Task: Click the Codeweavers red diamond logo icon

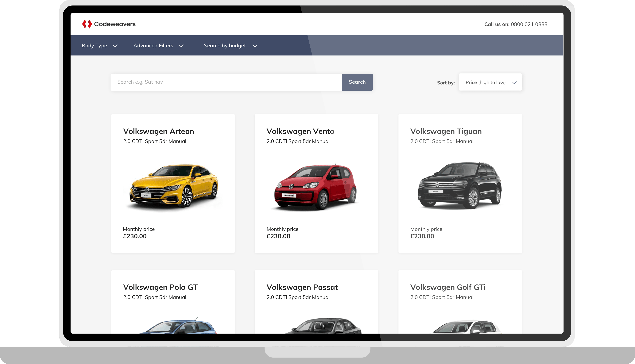Action: coord(87,24)
